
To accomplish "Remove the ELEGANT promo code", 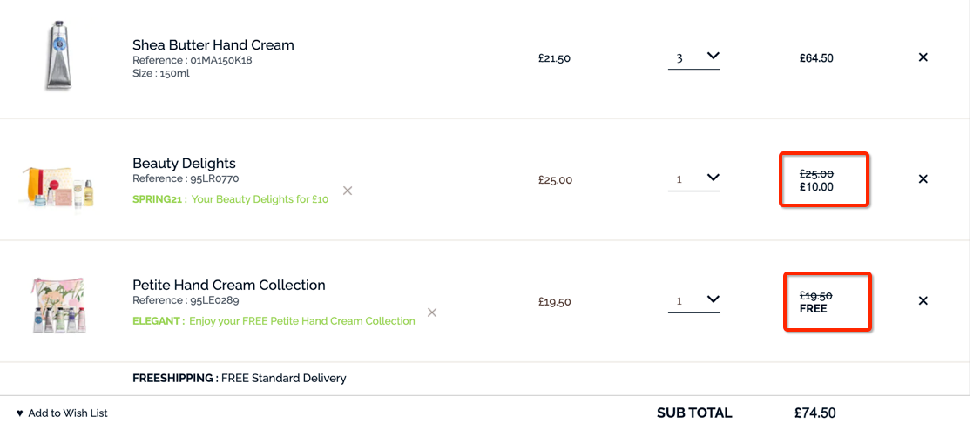I will tap(431, 312).
